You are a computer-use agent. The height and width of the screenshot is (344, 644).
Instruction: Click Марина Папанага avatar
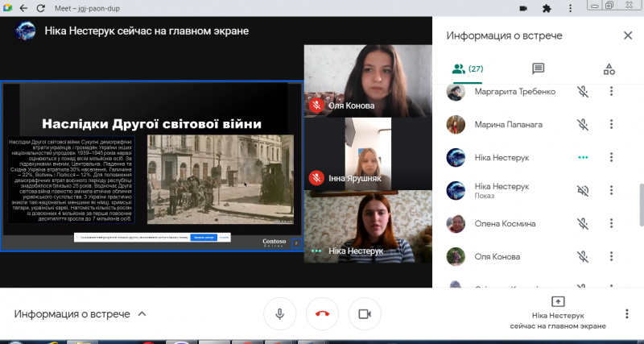coord(456,125)
